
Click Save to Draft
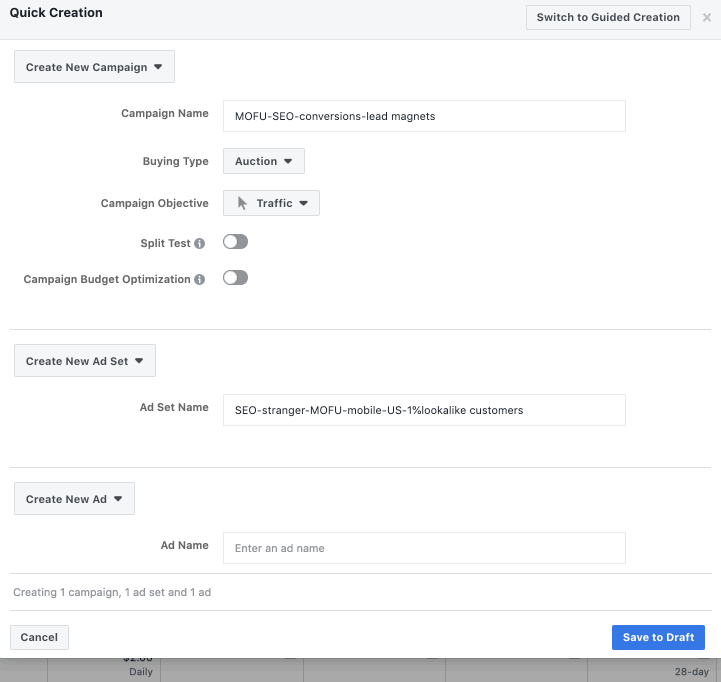[x=658, y=637]
